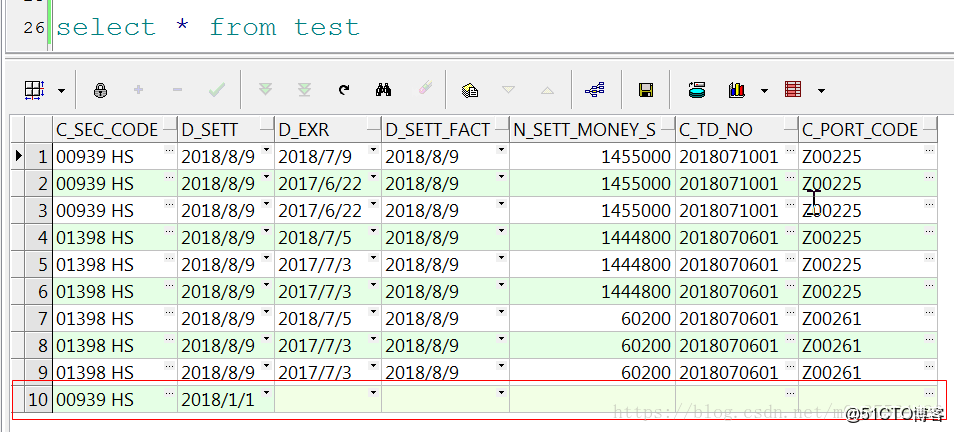Click the up triangle previous record icon
This screenshot has height=432, width=954.
[548, 90]
